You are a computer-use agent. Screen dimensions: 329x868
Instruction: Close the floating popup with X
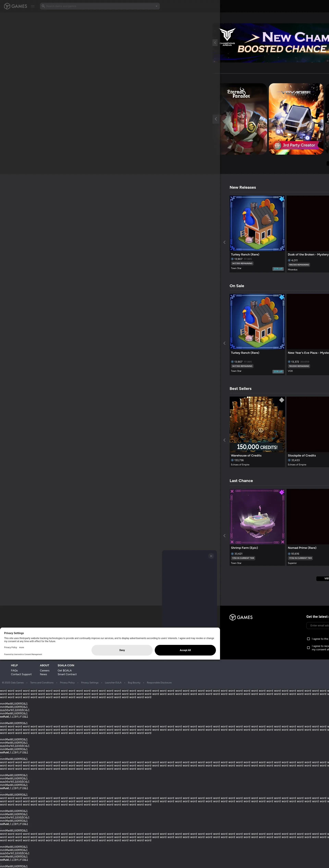(x=211, y=556)
